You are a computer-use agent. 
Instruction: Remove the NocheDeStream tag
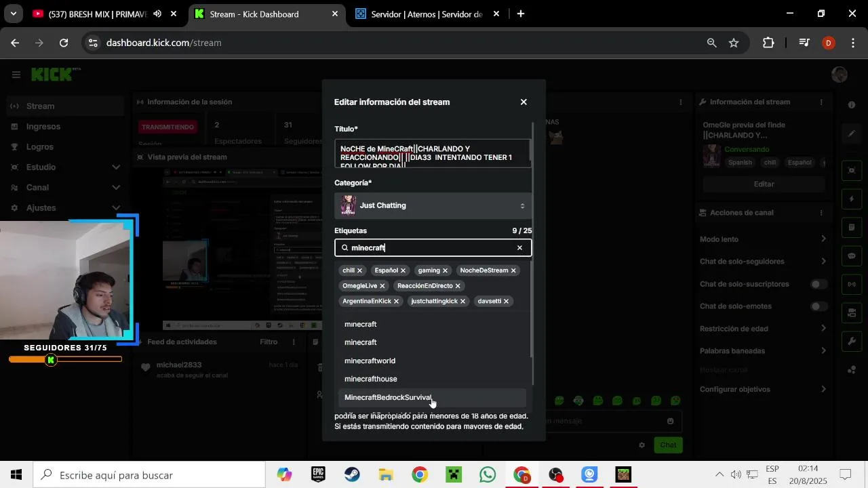[x=513, y=270]
